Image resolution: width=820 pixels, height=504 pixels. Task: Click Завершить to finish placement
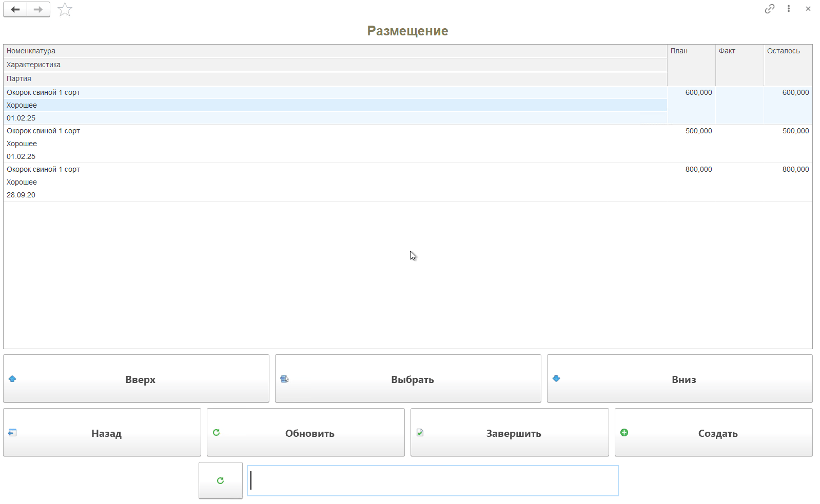click(510, 433)
